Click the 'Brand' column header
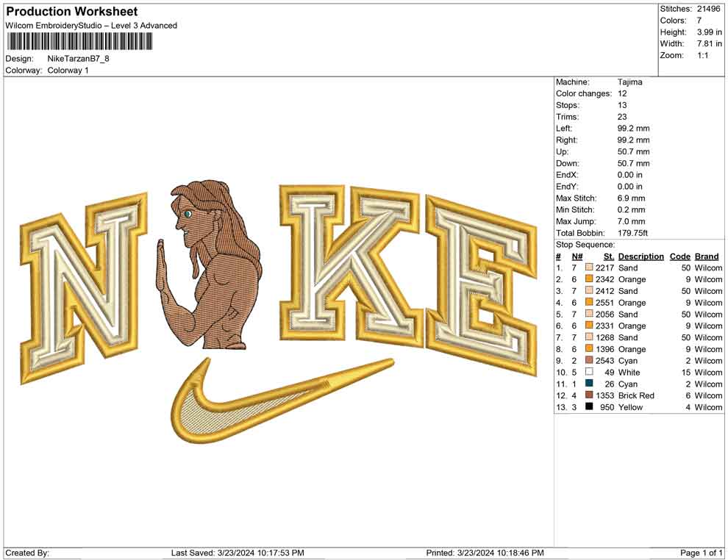Viewport: 728px width, 560px height. (x=707, y=256)
